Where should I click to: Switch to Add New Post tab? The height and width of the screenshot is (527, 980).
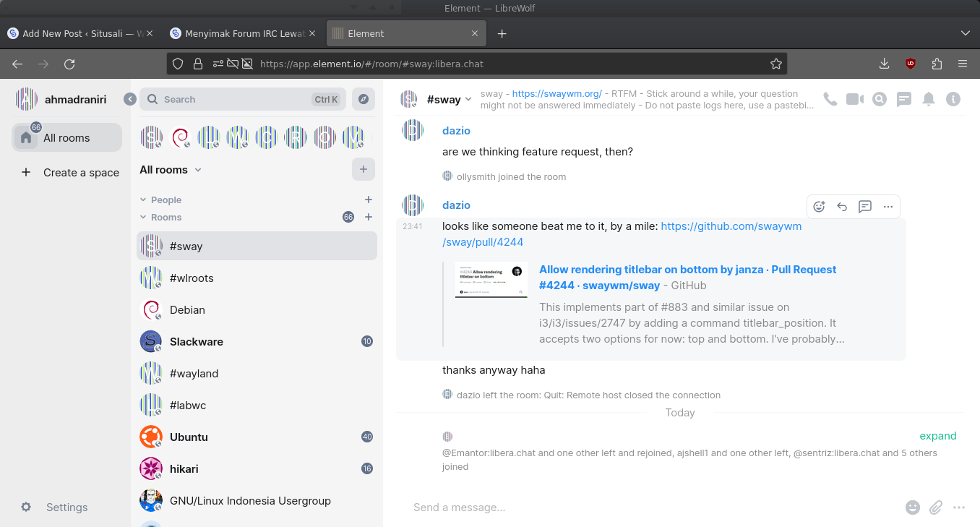[79, 33]
